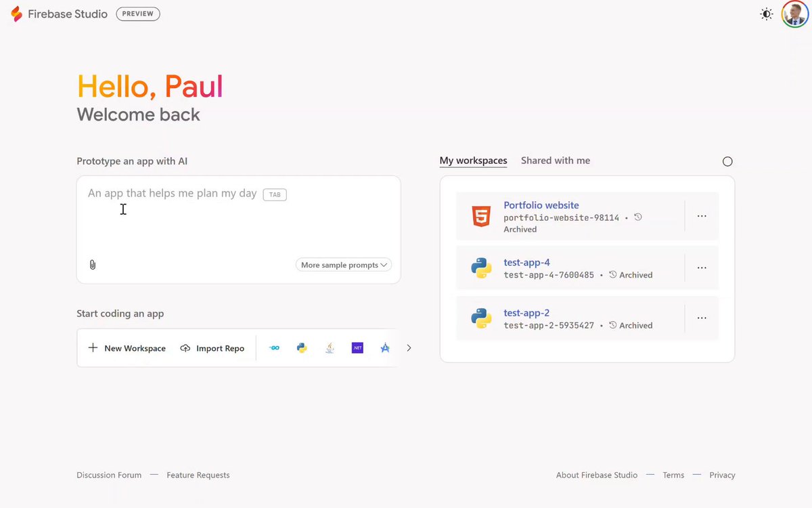Click Python icon of test-app-4
This screenshot has width=812, height=508.
pos(481,268)
